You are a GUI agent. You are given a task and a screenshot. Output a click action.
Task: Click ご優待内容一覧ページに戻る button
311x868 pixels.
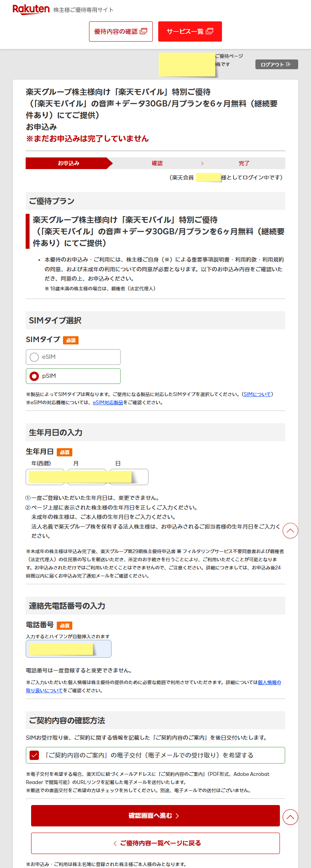coord(155,843)
